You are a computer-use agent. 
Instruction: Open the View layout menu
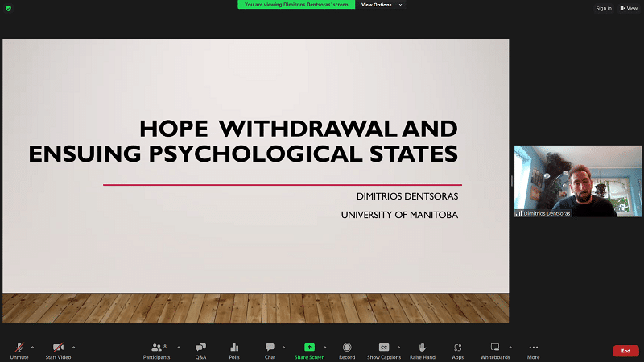click(629, 8)
